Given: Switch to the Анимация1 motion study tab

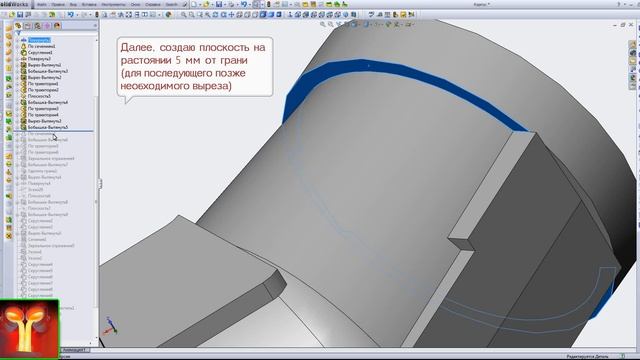Looking at the screenshot, I should point(75,350).
